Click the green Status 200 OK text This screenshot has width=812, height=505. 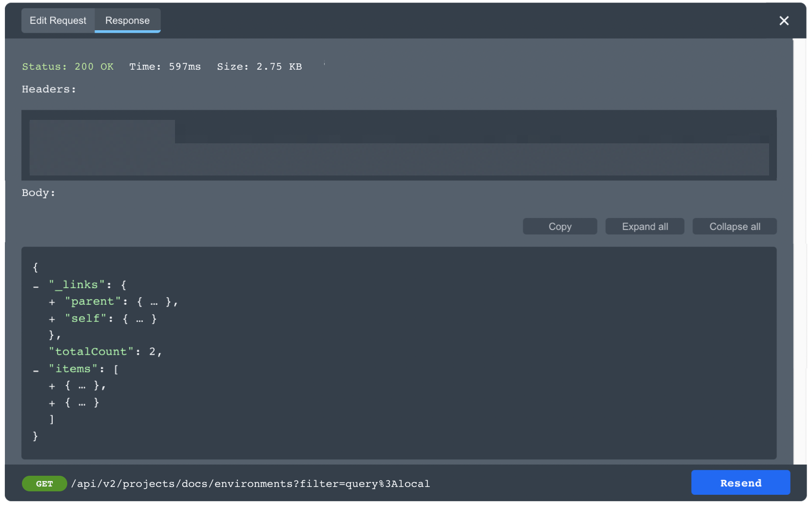click(68, 66)
